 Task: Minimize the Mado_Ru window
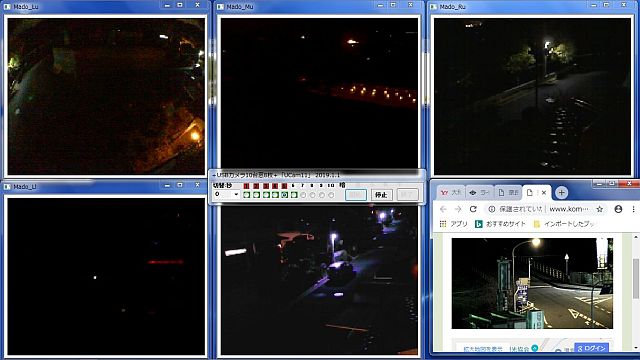click(593, 5)
